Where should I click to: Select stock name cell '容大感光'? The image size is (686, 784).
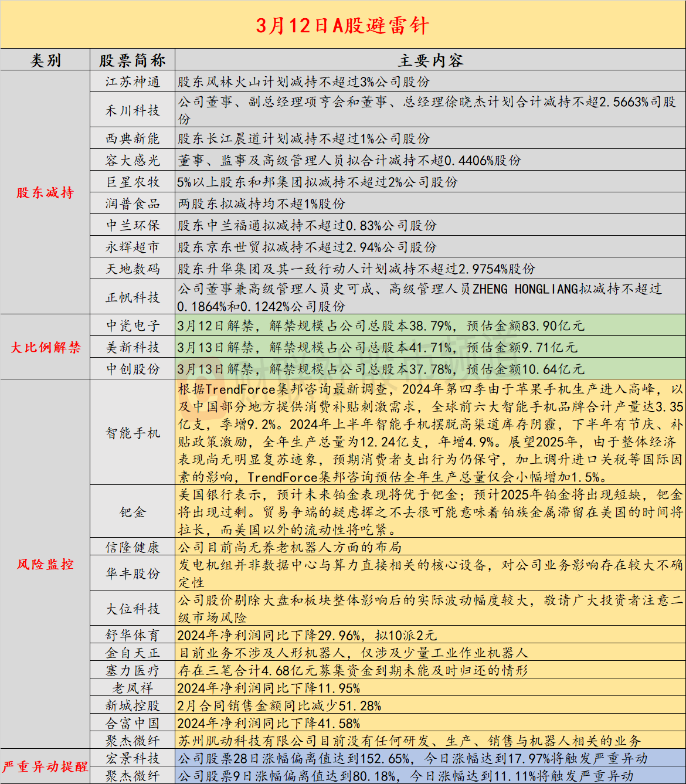(x=133, y=160)
